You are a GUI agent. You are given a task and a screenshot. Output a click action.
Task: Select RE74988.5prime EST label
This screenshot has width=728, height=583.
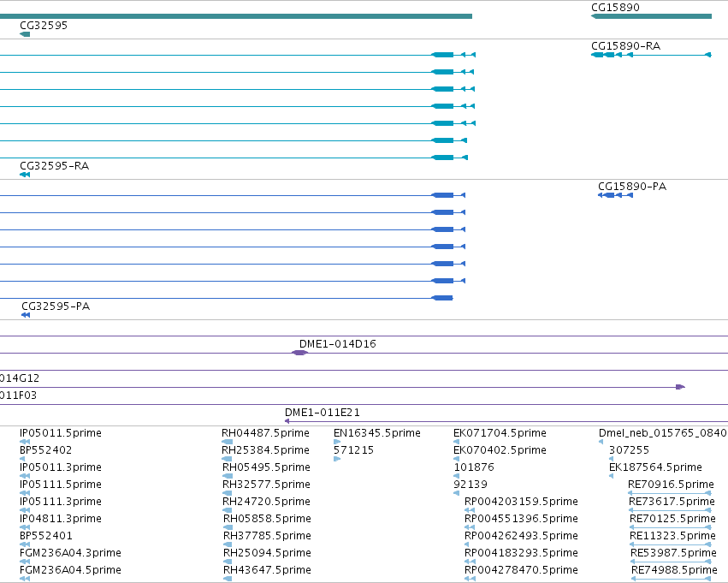[675, 570]
